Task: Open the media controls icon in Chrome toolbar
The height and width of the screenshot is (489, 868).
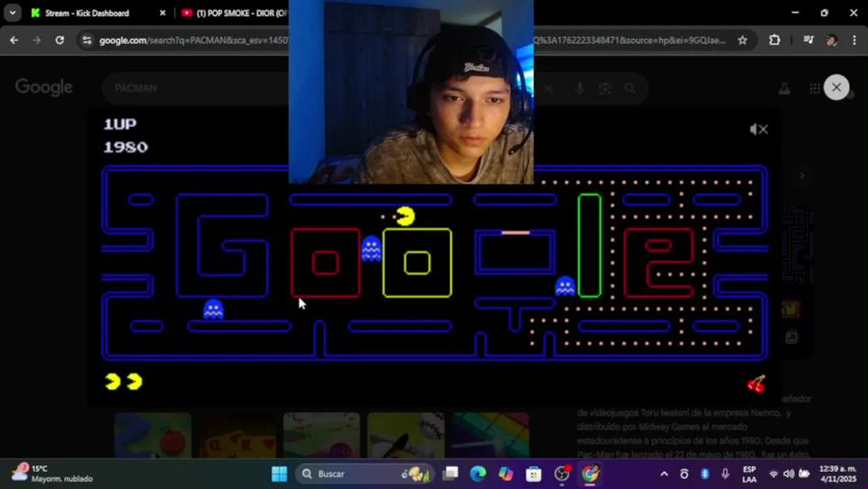Action: click(808, 40)
